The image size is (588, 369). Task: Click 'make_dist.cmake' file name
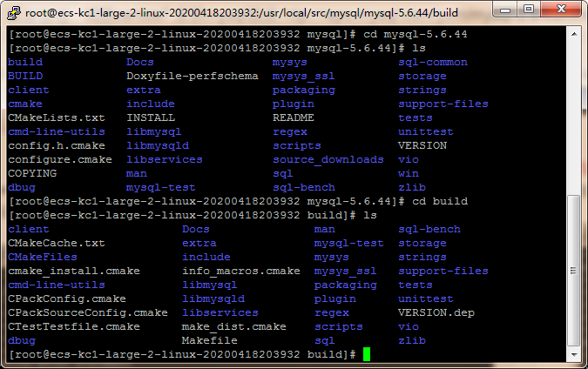click(233, 326)
